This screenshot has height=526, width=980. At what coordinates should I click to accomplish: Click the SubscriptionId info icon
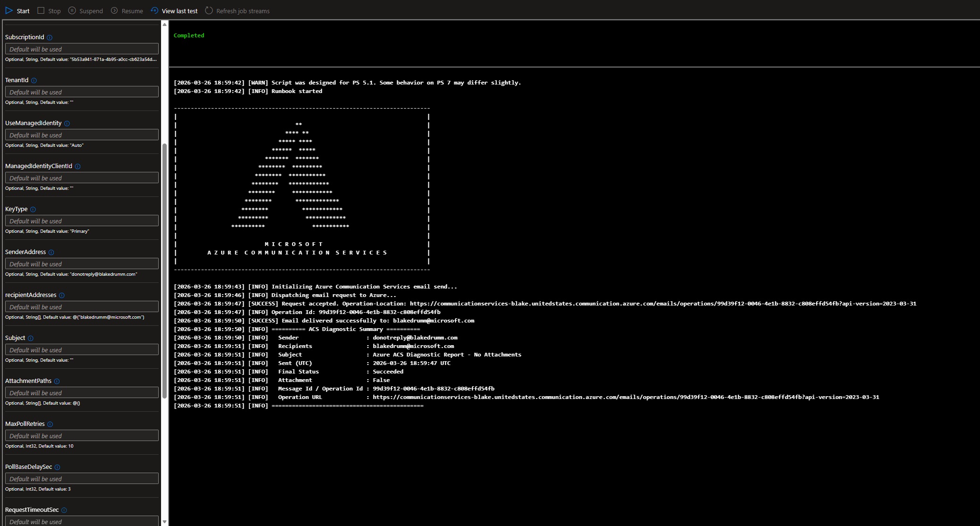pyautogui.click(x=50, y=38)
